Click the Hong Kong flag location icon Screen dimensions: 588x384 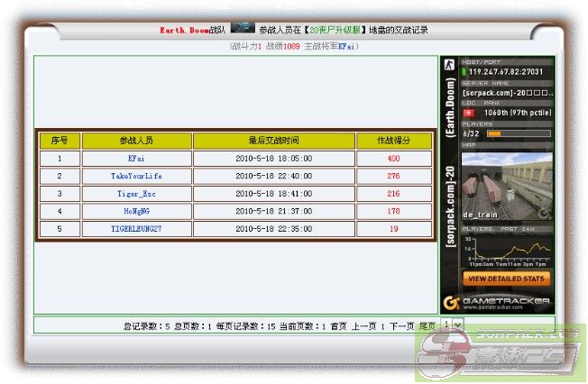(469, 113)
